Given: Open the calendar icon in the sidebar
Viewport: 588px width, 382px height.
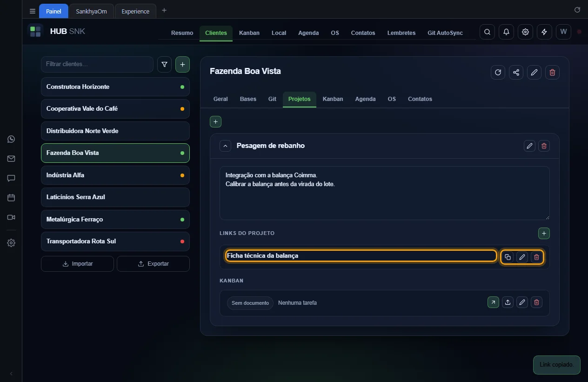Looking at the screenshot, I should coord(11,198).
